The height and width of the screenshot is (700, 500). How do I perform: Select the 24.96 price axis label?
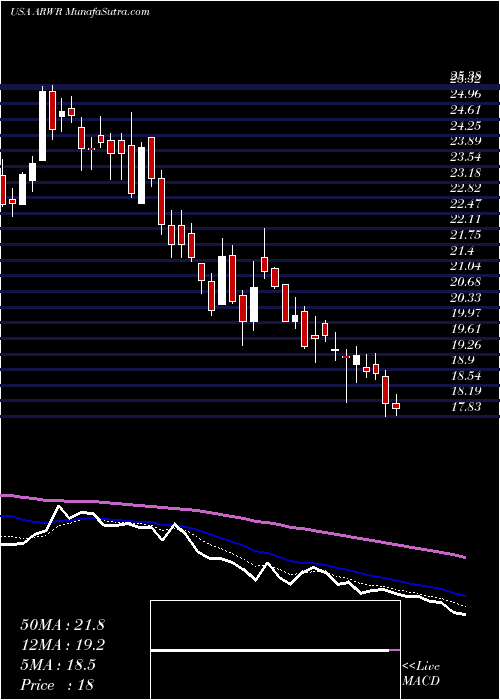465,94
